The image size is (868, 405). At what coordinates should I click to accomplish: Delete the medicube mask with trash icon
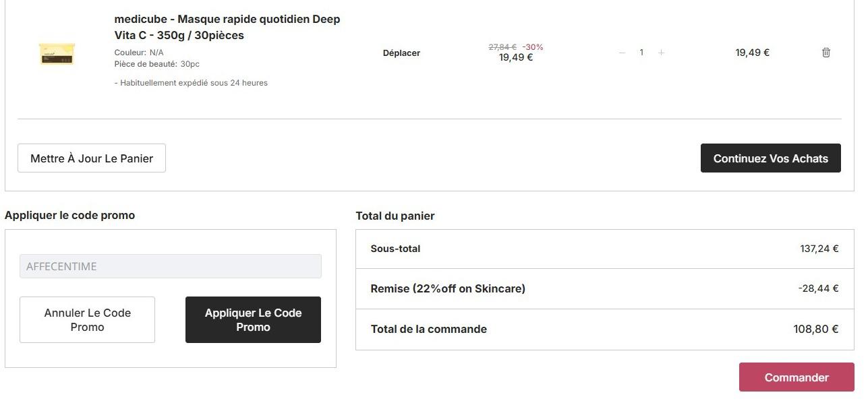coord(826,53)
